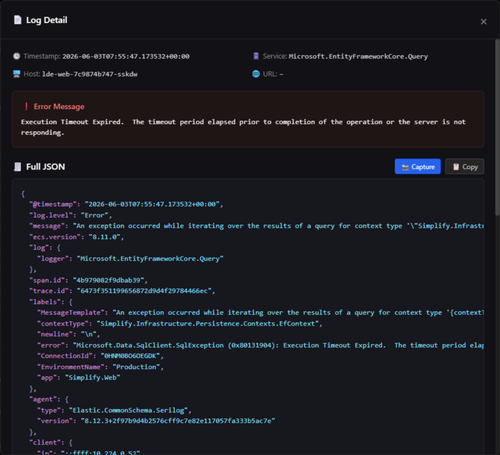Click the vertical scrollbar thumb
This screenshot has height=455, width=500.
497,127
